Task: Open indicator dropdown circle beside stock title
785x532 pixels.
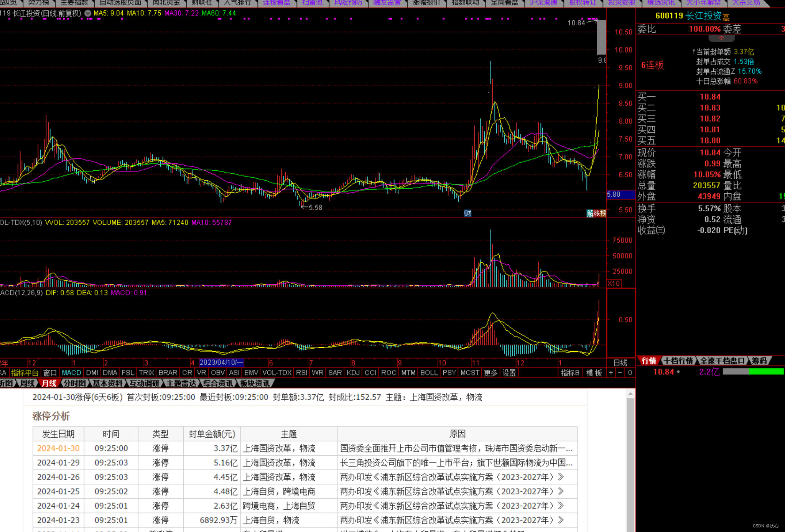Action: pyautogui.click(x=88, y=13)
